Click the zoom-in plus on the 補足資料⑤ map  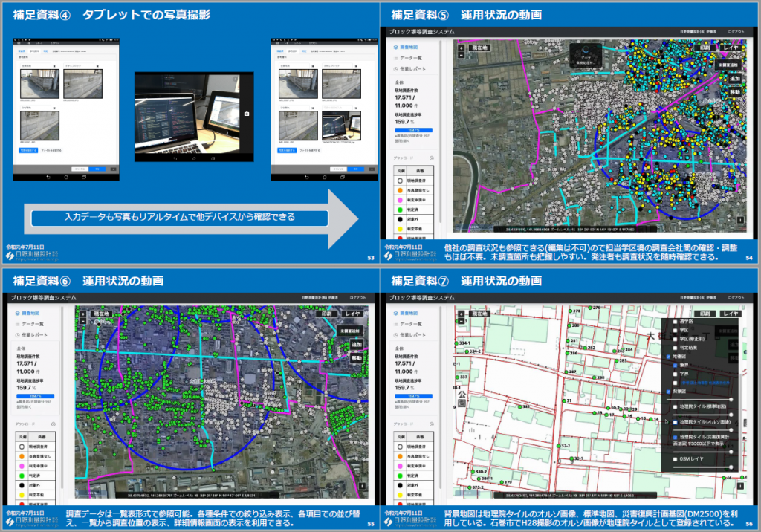click(x=461, y=47)
